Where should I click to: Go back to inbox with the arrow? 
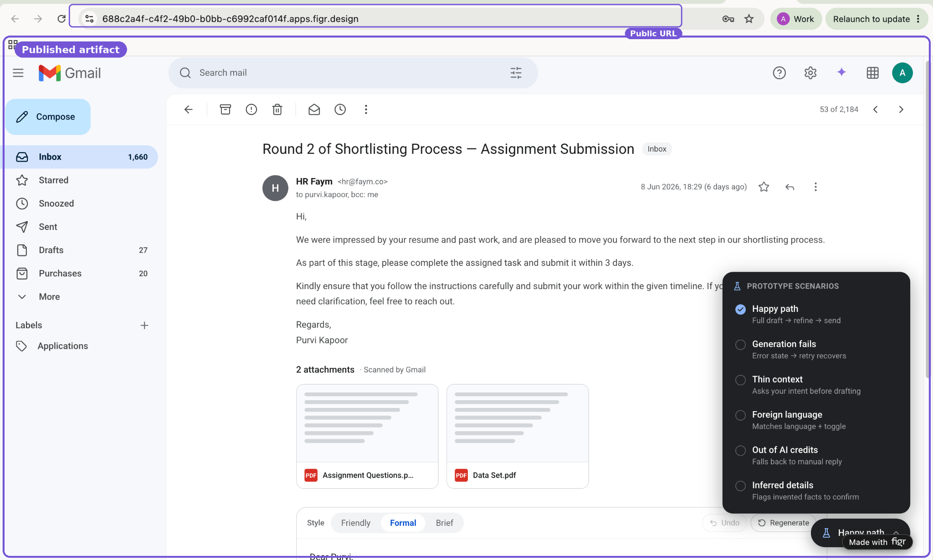coord(188,109)
